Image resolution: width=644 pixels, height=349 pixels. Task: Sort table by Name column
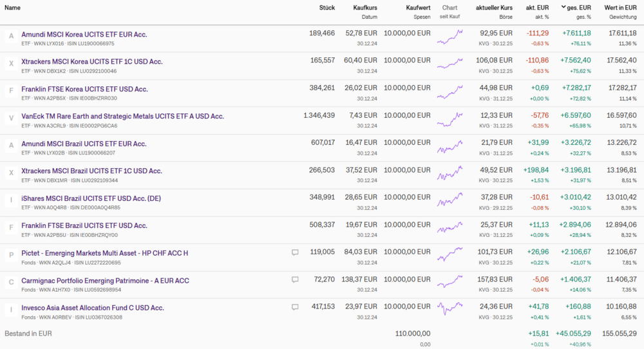tap(12, 8)
